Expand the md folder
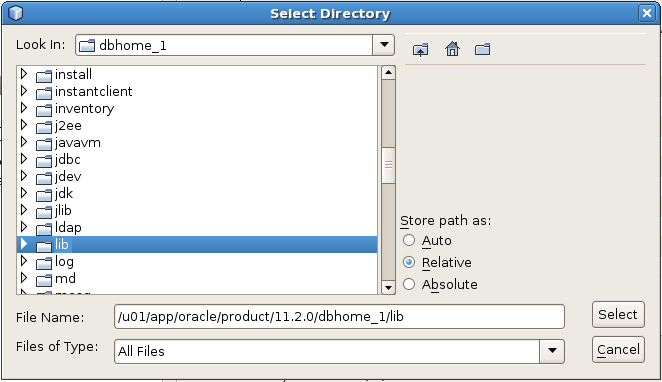The height and width of the screenshot is (382, 662). pyautogui.click(x=24, y=278)
